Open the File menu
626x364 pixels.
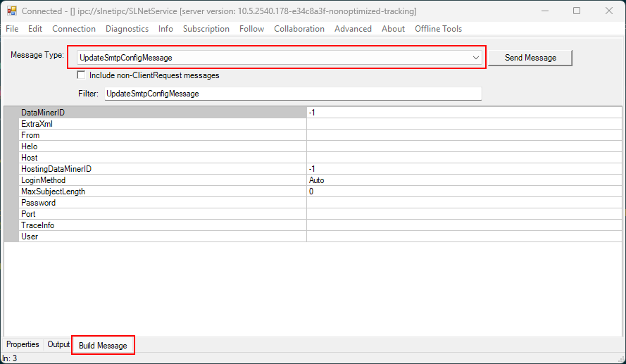pos(12,29)
